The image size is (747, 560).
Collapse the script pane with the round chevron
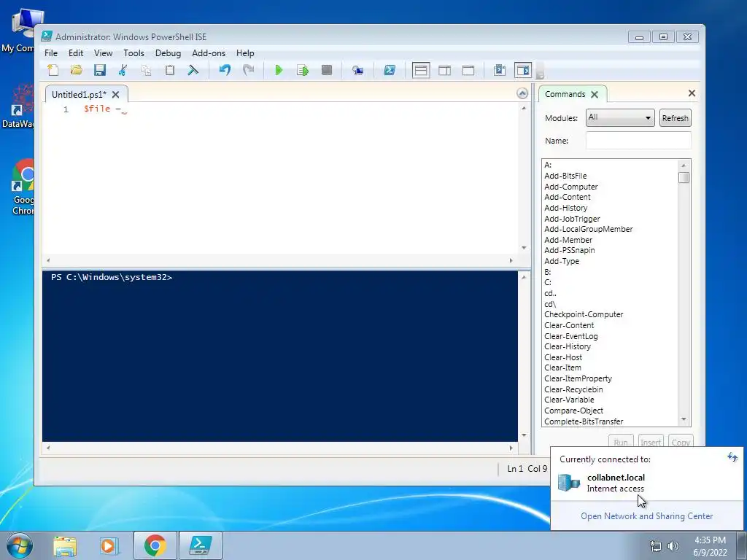coord(522,93)
